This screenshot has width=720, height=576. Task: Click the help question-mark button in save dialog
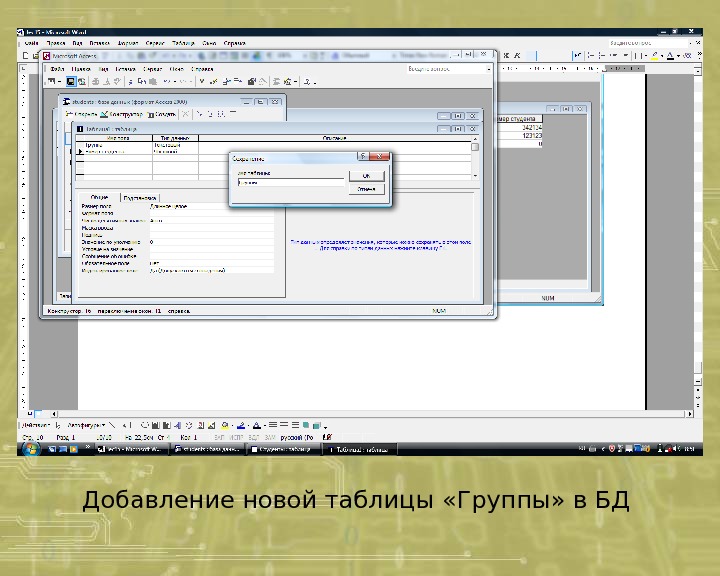(x=363, y=157)
